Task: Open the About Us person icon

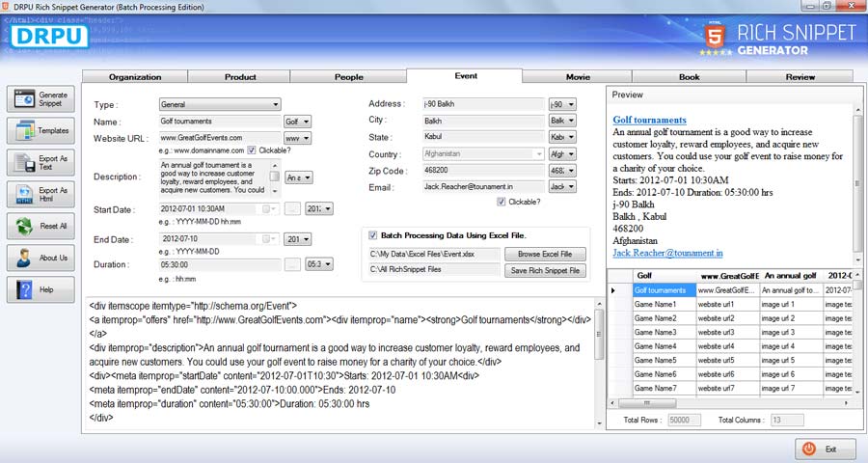Action: (x=25, y=258)
